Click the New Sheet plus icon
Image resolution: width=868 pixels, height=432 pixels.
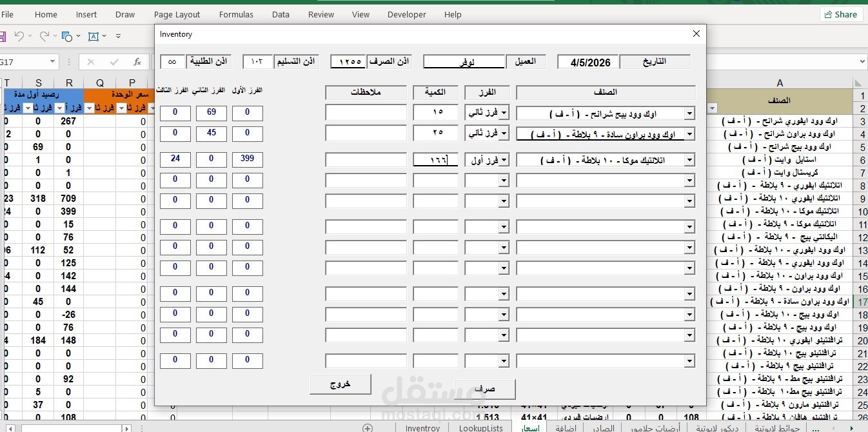(367, 427)
